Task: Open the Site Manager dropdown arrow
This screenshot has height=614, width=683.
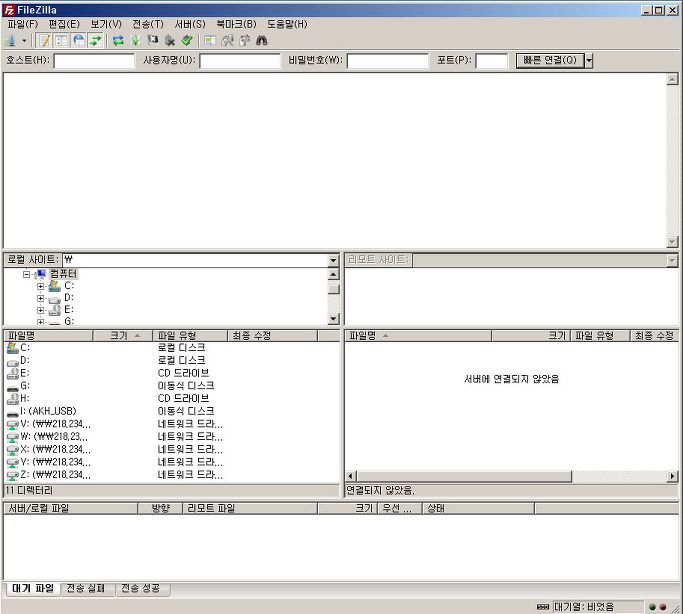Action: pyautogui.click(x=24, y=40)
